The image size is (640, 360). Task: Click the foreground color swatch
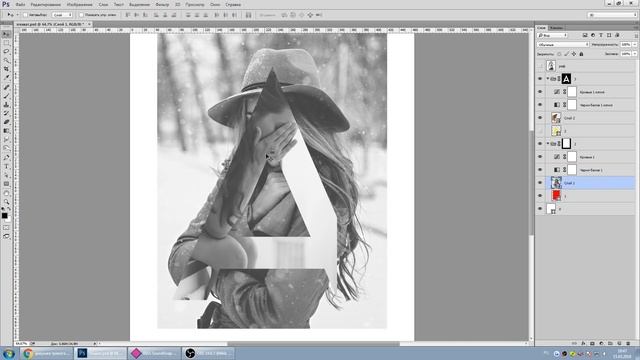click(4, 216)
